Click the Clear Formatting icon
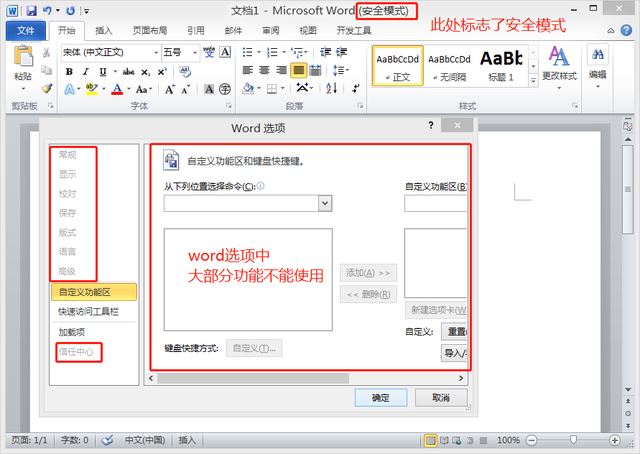The height and width of the screenshot is (454, 640). 185,72
